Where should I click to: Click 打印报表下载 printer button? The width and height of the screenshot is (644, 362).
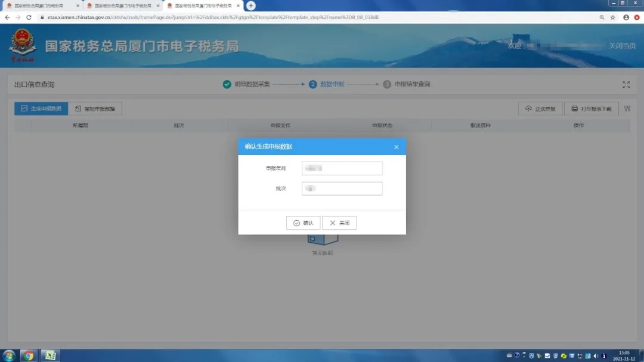tap(591, 109)
